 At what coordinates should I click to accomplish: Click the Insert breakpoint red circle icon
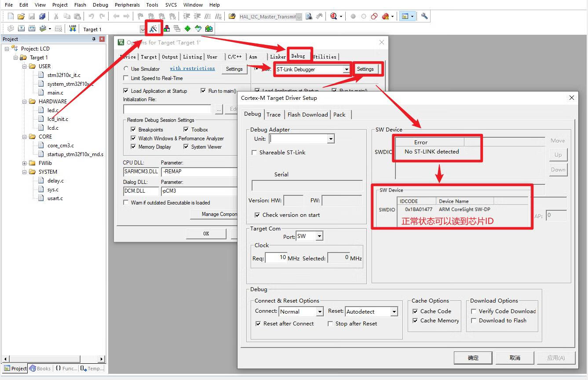[x=353, y=16]
